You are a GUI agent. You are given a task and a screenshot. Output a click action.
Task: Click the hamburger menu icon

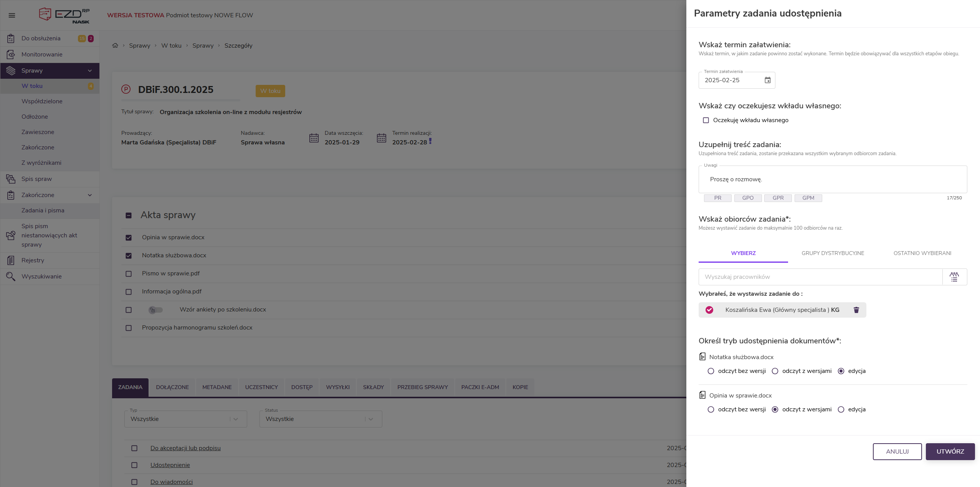coord(12,15)
